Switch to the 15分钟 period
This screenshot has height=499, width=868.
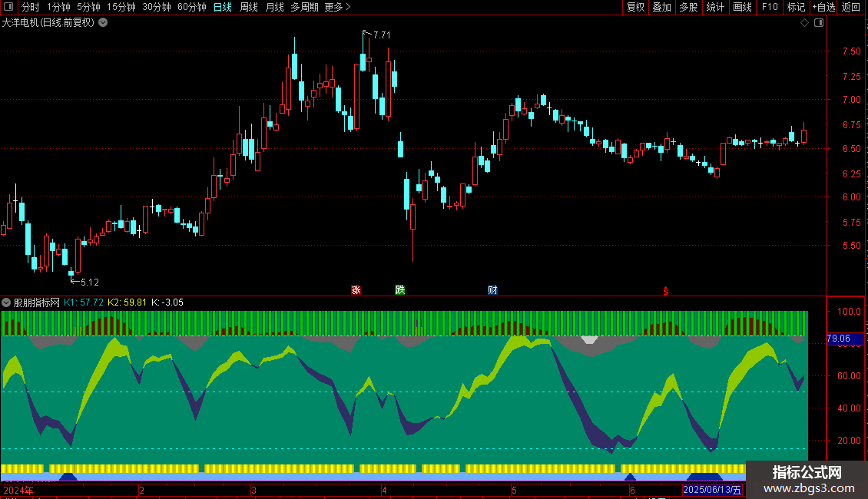[121, 7]
